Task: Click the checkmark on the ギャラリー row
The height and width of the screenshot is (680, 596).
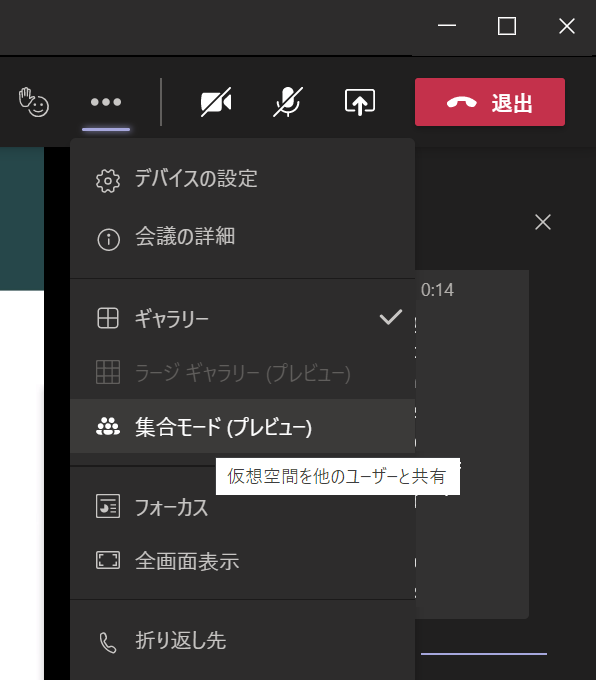Action: [391, 317]
